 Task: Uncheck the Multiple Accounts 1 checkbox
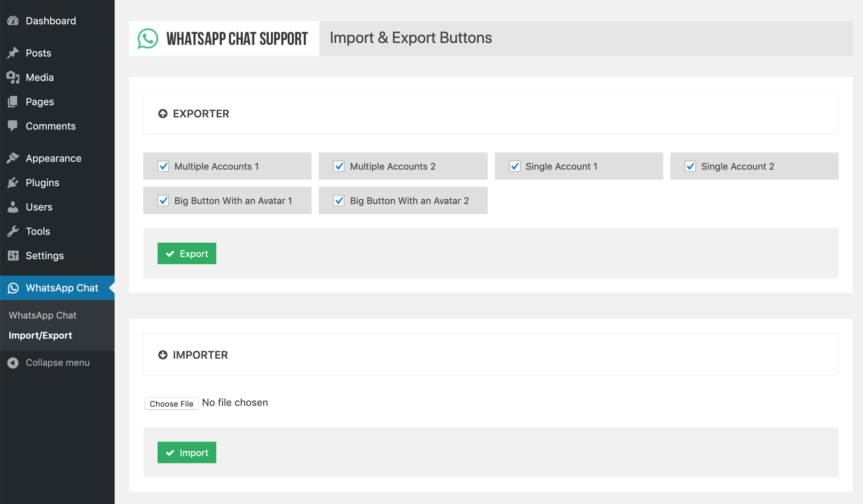click(163, 166)
